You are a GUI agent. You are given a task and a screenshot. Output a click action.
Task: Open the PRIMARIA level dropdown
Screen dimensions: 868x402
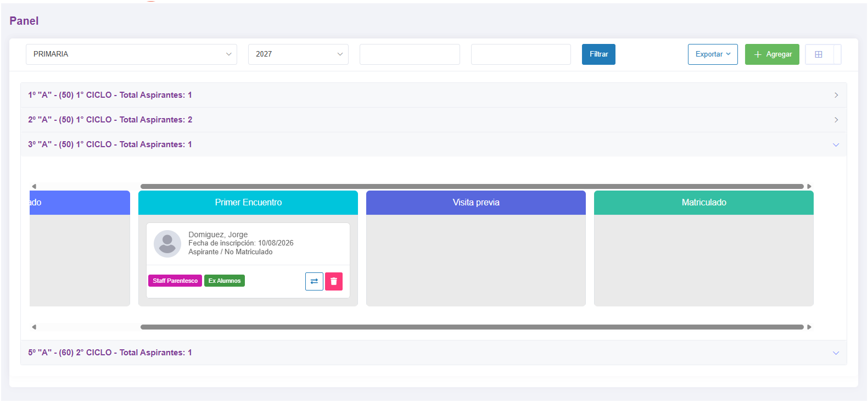coord(131,54)
